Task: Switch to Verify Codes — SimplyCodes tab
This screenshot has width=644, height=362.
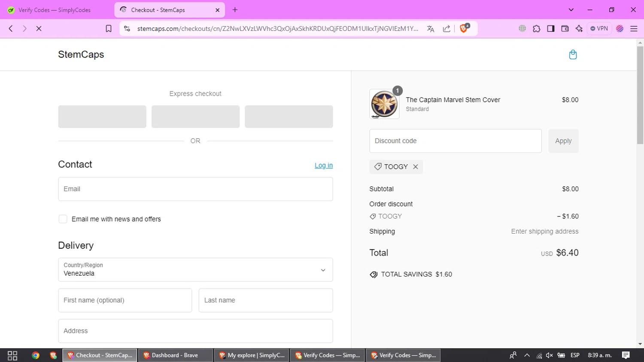Action: 55,10
